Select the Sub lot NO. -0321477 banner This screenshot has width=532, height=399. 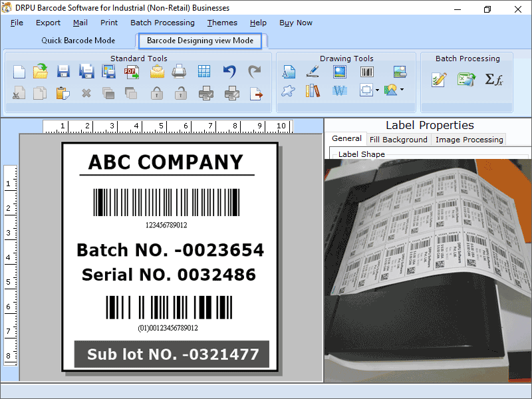pos(172,354)
